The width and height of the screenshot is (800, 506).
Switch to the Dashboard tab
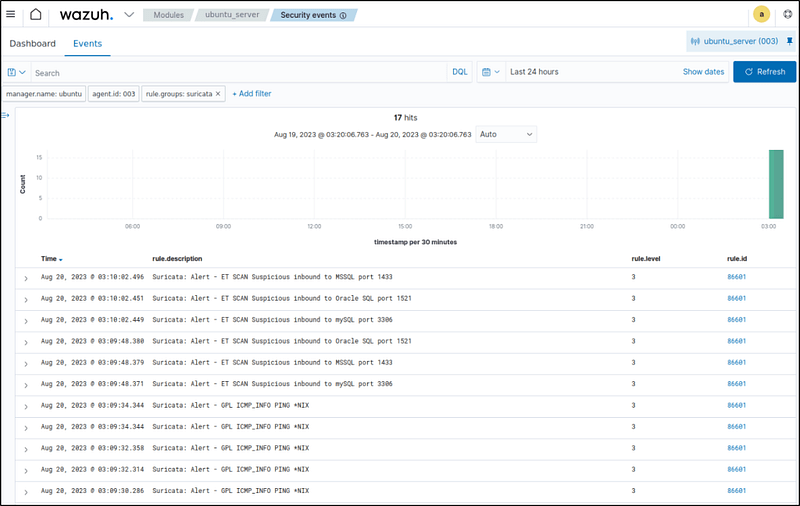pyautogui.click(x=33, y=44)
